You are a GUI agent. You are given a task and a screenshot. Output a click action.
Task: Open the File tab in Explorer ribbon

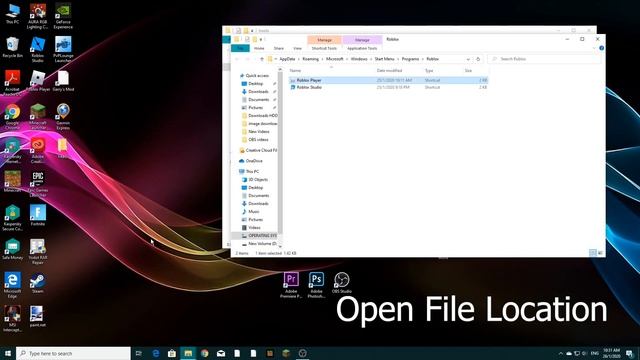point(240,48)
